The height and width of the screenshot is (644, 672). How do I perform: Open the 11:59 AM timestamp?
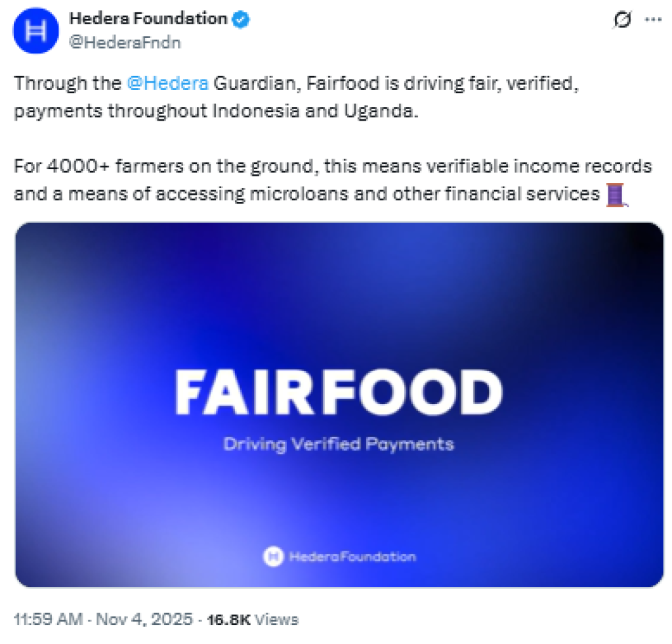click(48, 619)
